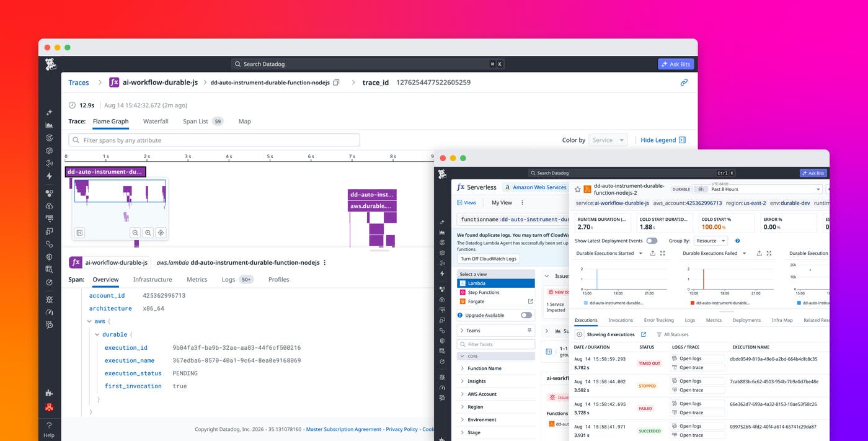Expand the Environment facet
This screenshot has width=868, height=441.
[x=462, y=420]
